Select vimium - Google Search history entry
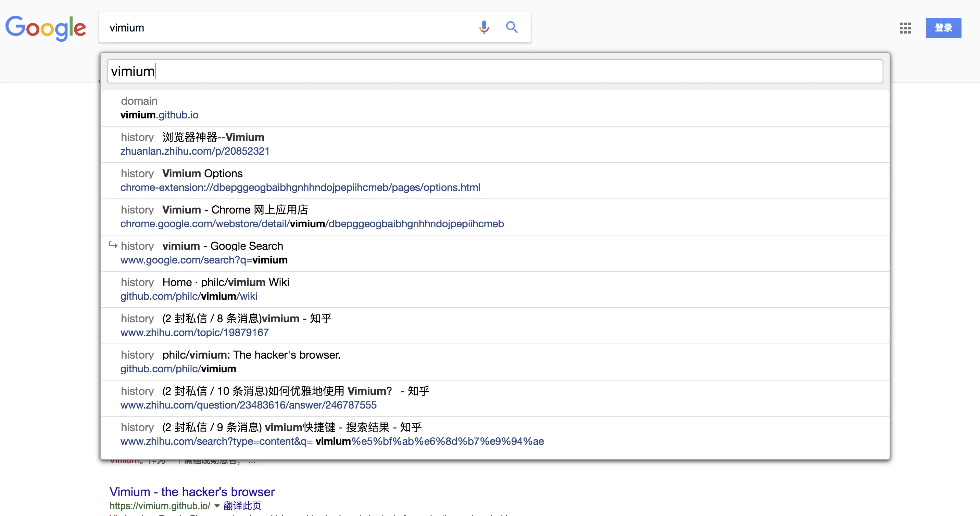 (x=223, y=246)
